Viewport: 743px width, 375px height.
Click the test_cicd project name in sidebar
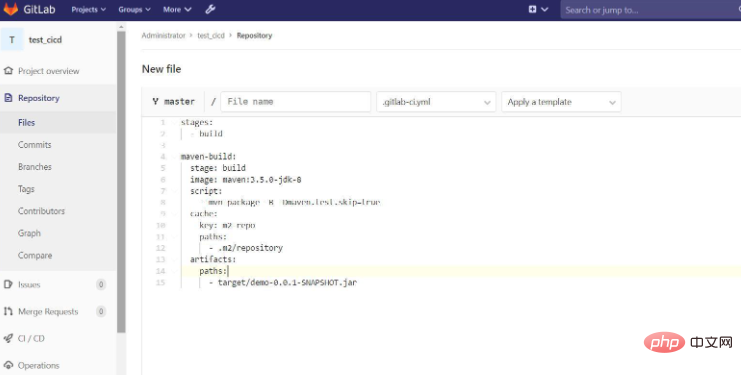(x=45, y=40)
